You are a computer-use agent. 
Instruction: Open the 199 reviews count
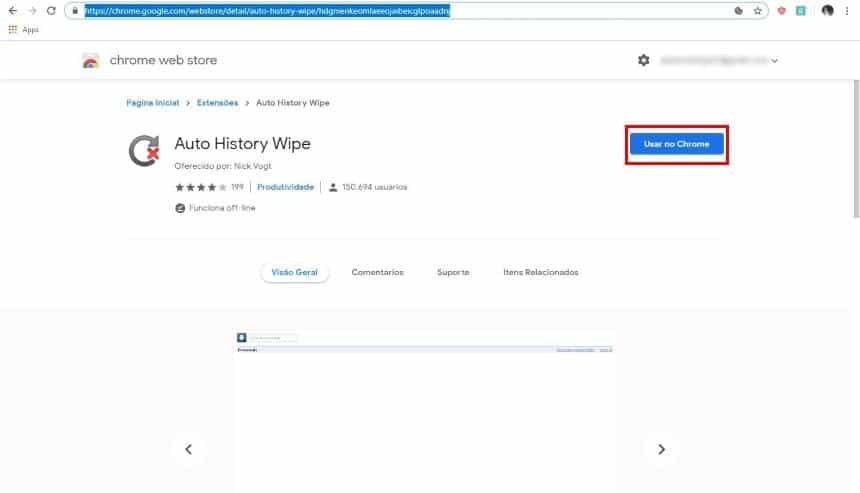point(237,188)
